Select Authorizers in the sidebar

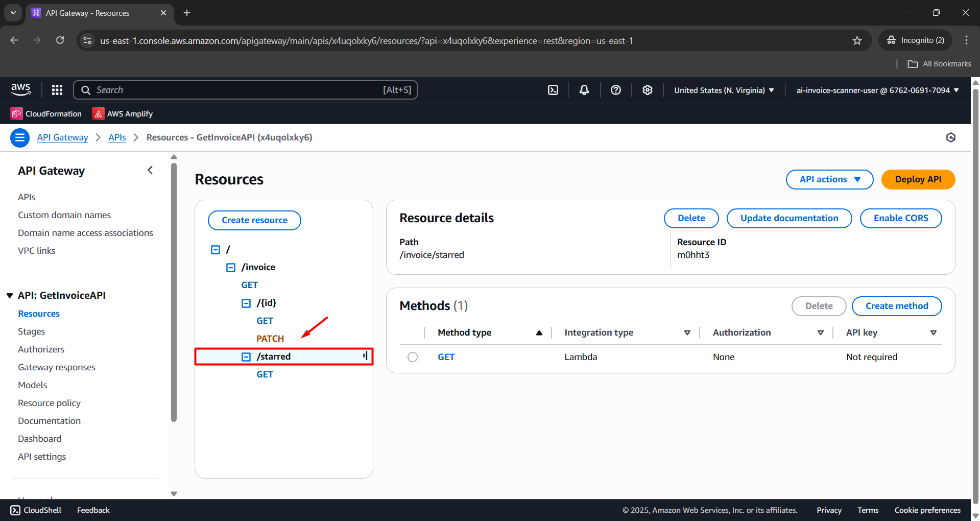tap(41, 349)
